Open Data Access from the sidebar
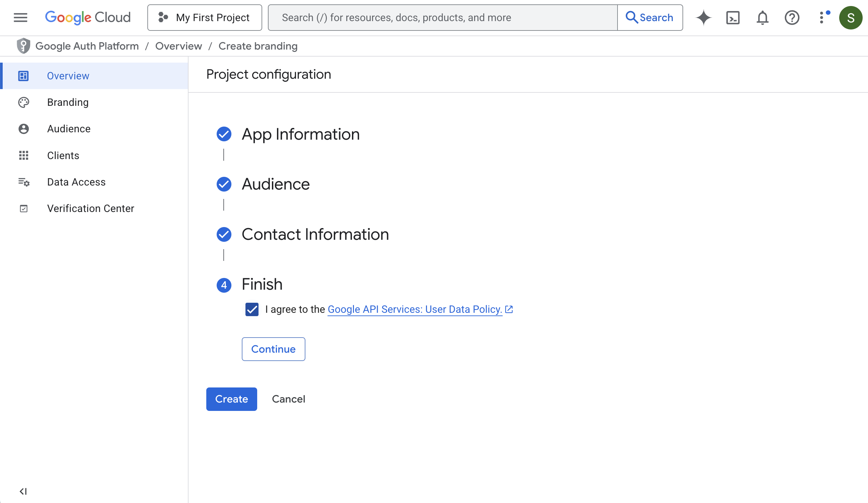Screen dimensions: 868x503 (76, 182)
